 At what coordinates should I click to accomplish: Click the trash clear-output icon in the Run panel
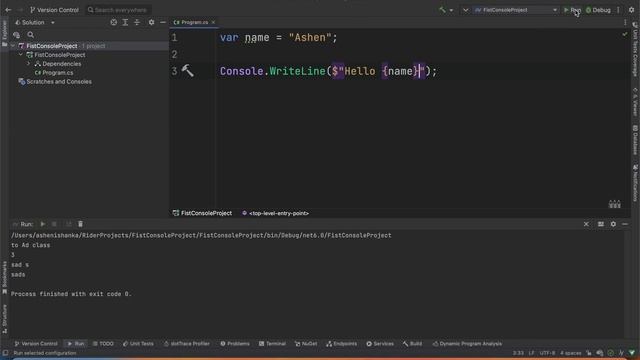(80, 224)
